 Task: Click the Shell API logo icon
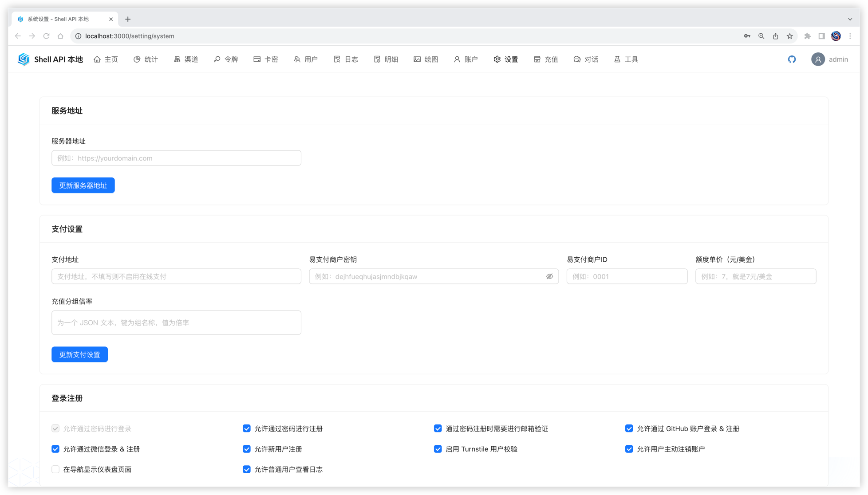pos(24,59)
